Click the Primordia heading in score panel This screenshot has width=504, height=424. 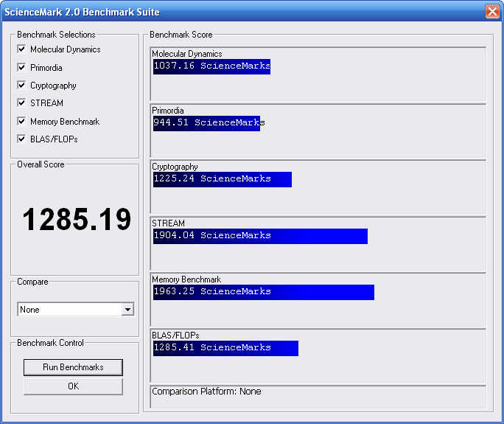[x=168, y=111]
